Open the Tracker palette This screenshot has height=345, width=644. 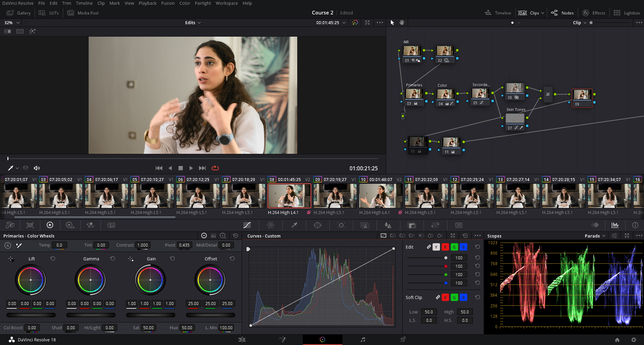click(x=341, y=225)
